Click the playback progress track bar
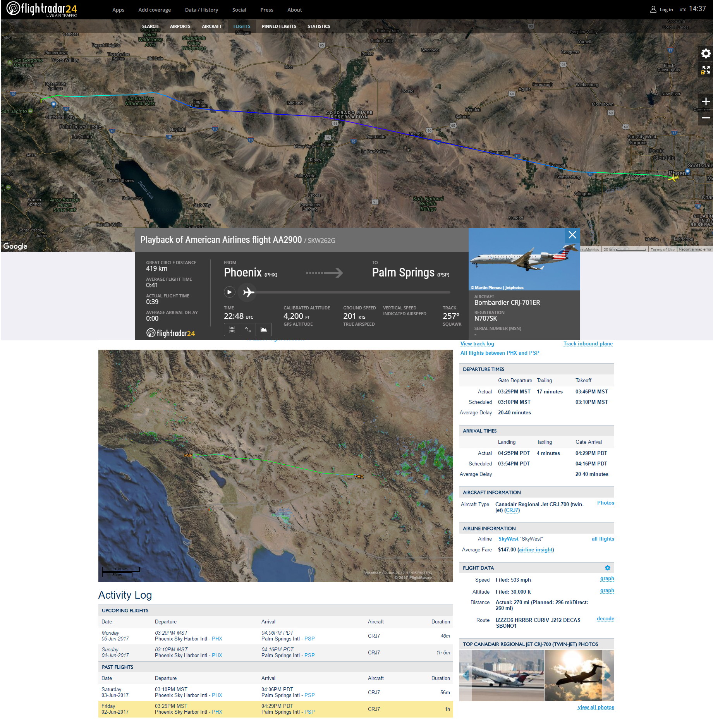This screenshot has height=728, width=713. tap(353, 292)
